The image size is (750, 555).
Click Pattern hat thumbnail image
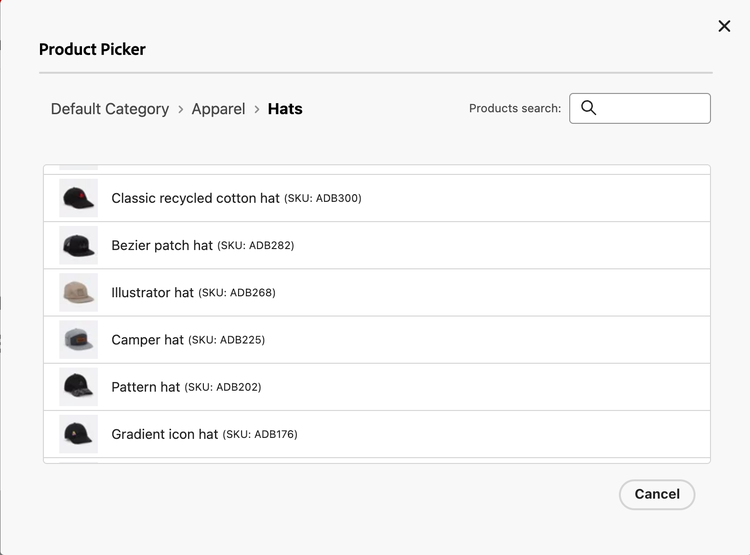coord(78,387)
